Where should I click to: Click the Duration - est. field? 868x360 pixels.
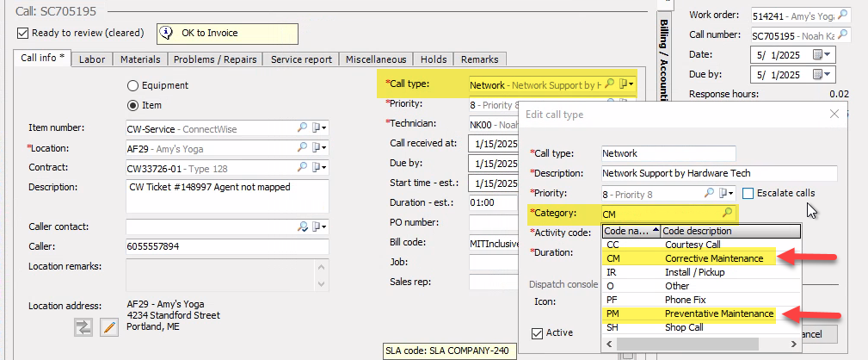tap(494, 202)
